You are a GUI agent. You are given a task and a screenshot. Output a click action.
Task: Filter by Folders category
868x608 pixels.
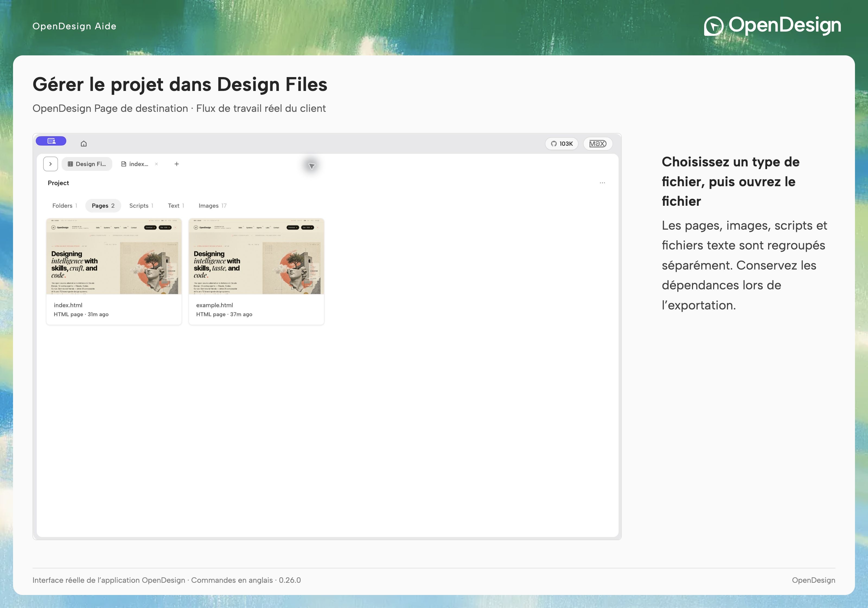pos(65,206)
